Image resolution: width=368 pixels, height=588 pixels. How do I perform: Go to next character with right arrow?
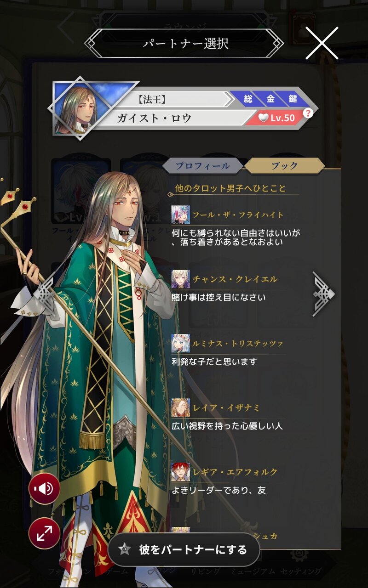point(324,294)
